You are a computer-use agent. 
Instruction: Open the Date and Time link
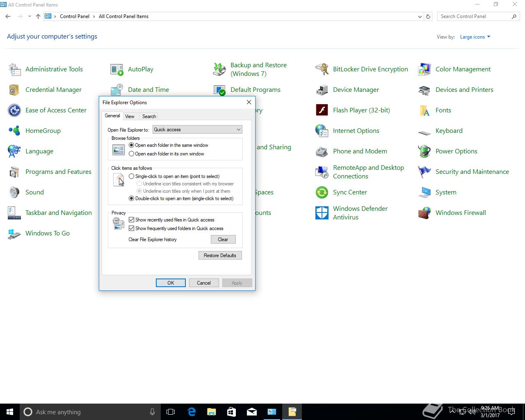148,90
